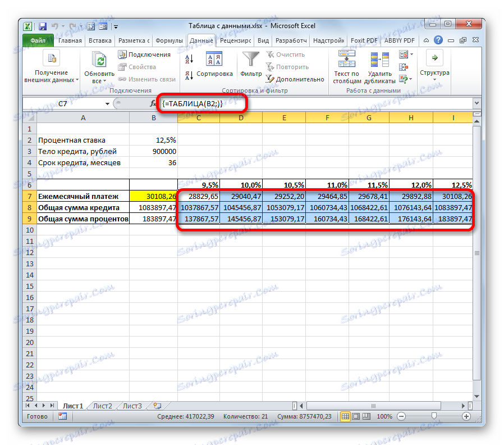
Task: Click the zoom in plus button
Action: click(466, 416)
